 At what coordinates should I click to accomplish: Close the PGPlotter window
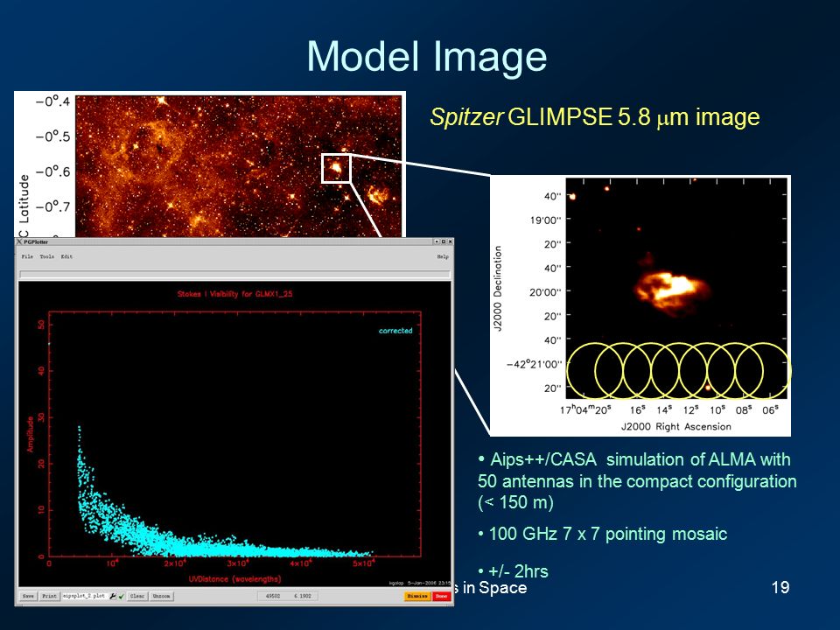pyautogui.click(x=450, y=241)
